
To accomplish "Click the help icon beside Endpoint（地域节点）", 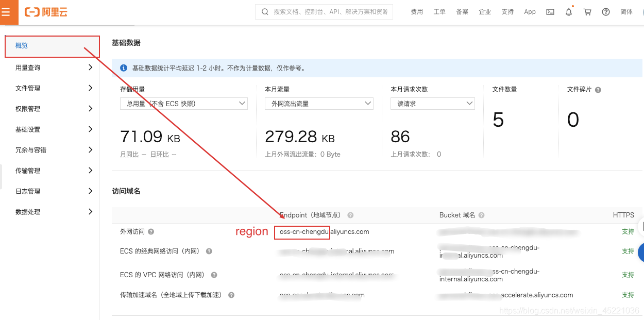I will tap(350, 215).
